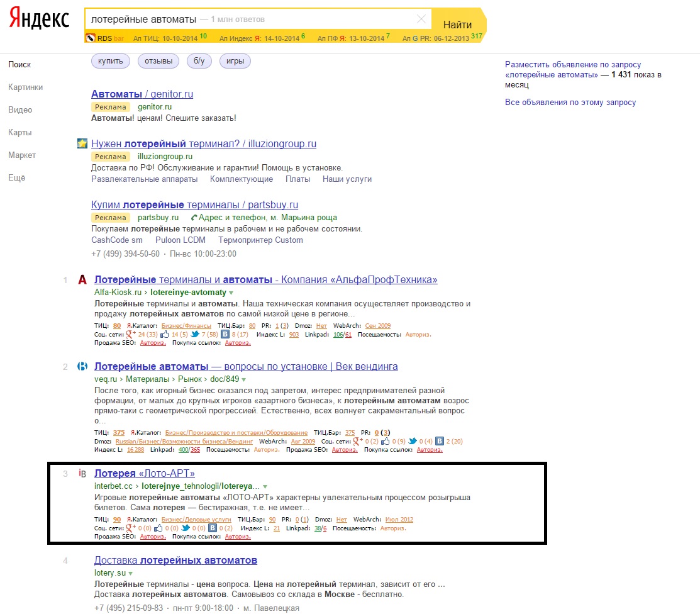Open Puloon LCDM sitelink
Screen dimensions: 700x614
click(x=181, y=240)
